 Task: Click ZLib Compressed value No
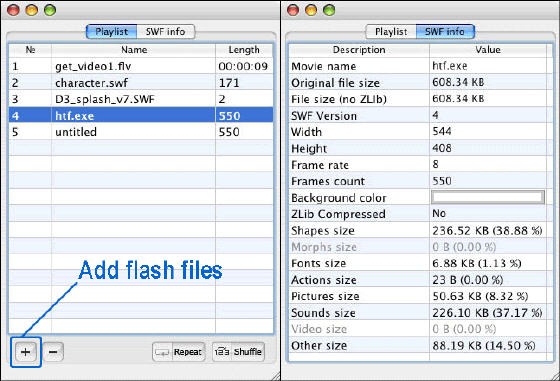[439, 214]
